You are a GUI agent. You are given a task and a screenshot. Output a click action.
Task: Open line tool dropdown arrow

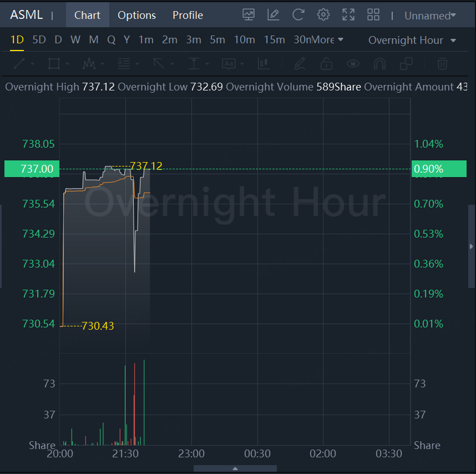[x=33, y=64]
